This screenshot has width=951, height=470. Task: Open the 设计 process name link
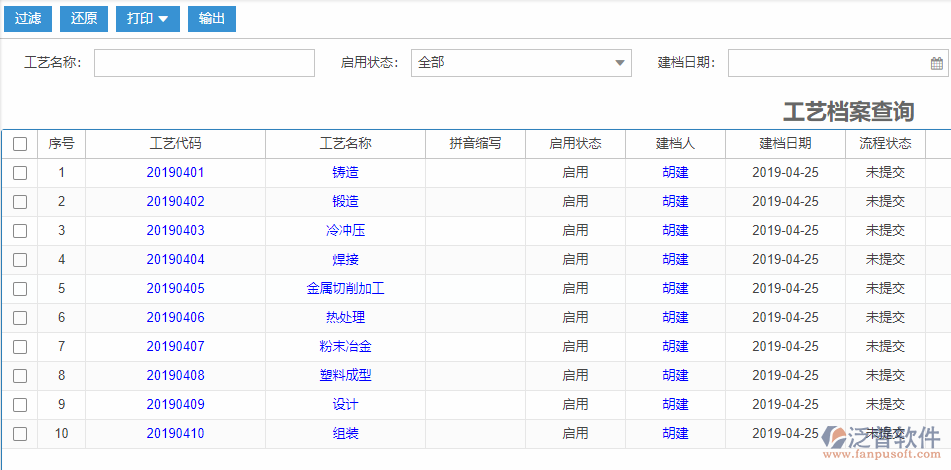coord(346,405)
